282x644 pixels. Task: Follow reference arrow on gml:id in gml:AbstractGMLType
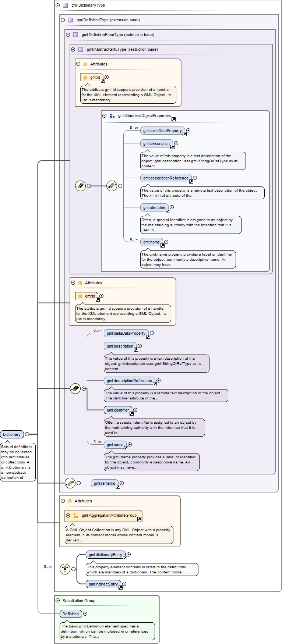coord(103,81)
